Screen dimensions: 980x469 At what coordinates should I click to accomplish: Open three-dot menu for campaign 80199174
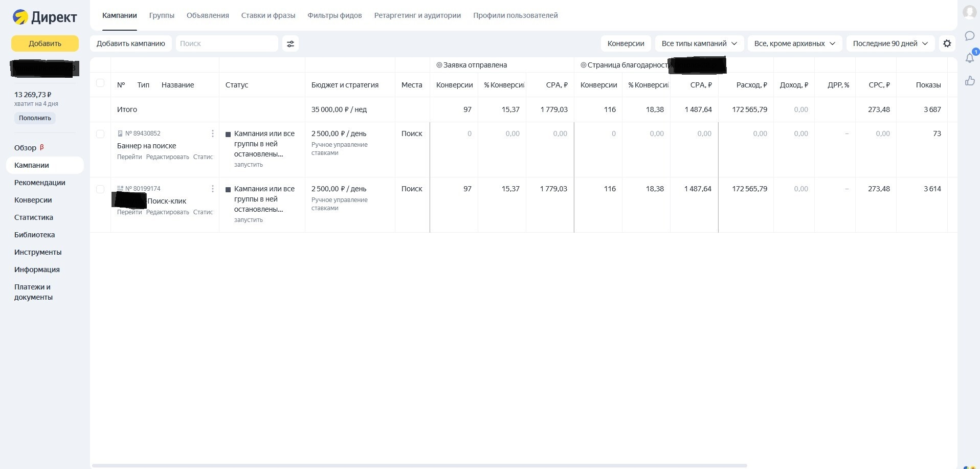click(213, 189)
